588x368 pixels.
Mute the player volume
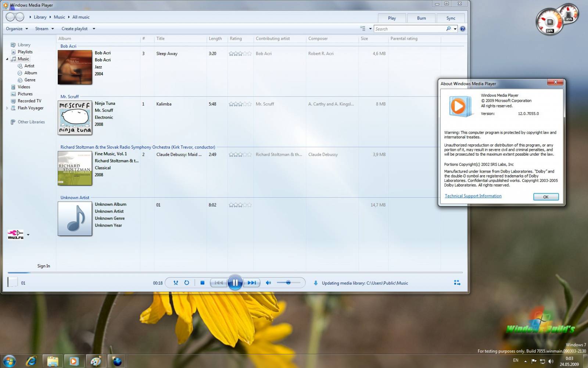268,283
